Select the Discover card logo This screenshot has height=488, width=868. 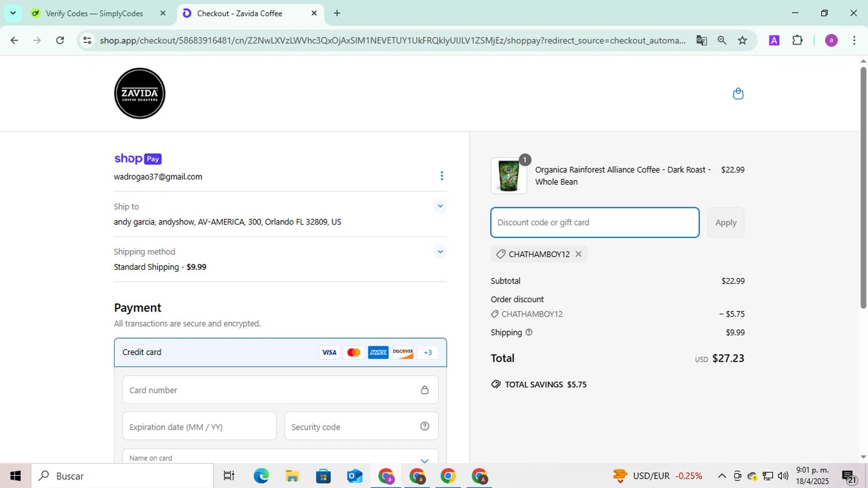point(403,353)
